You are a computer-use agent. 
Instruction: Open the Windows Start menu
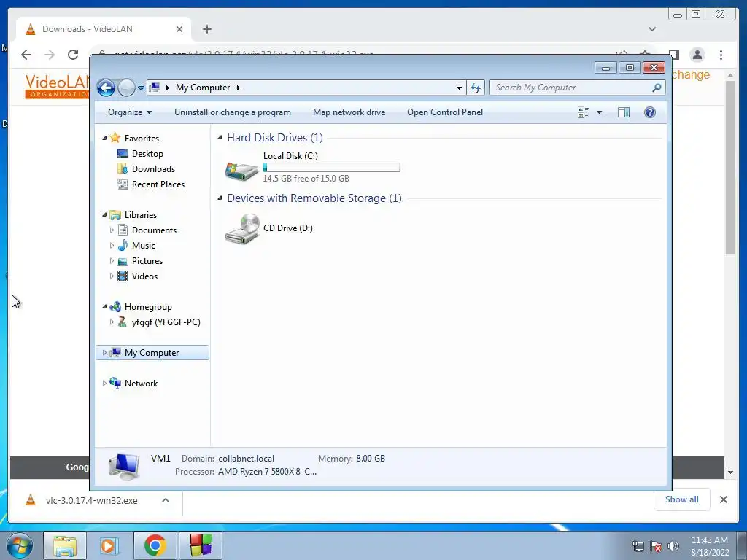[20, 545]
